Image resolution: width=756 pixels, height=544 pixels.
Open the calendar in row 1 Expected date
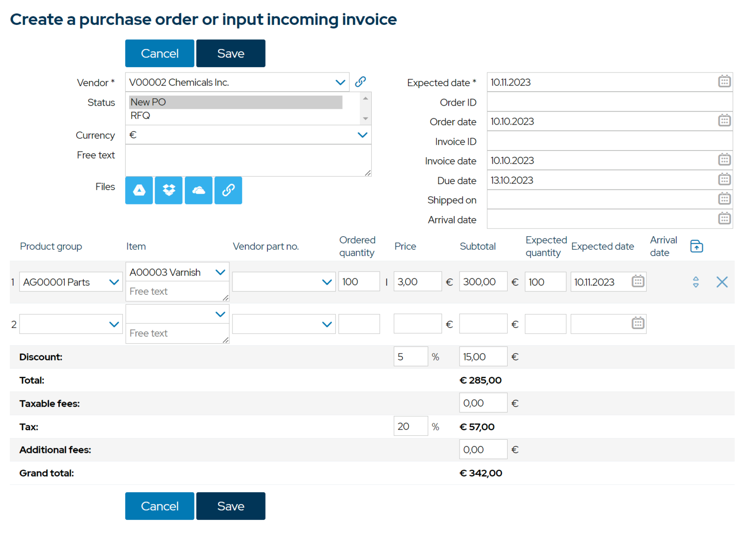(x=638, y=281)
